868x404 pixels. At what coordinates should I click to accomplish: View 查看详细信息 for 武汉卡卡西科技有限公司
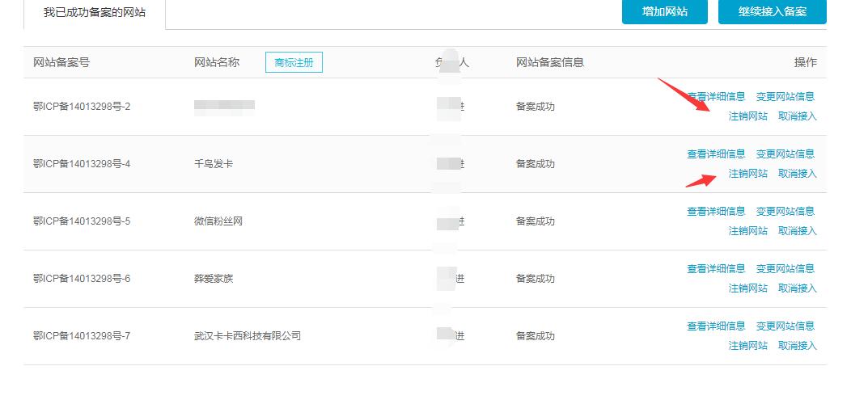tap(716, 326)
